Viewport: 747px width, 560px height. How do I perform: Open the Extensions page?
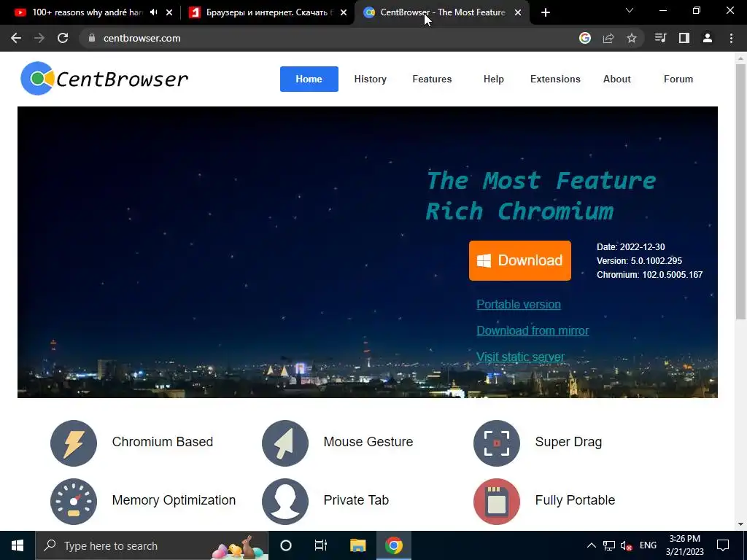tap(555, 79)
